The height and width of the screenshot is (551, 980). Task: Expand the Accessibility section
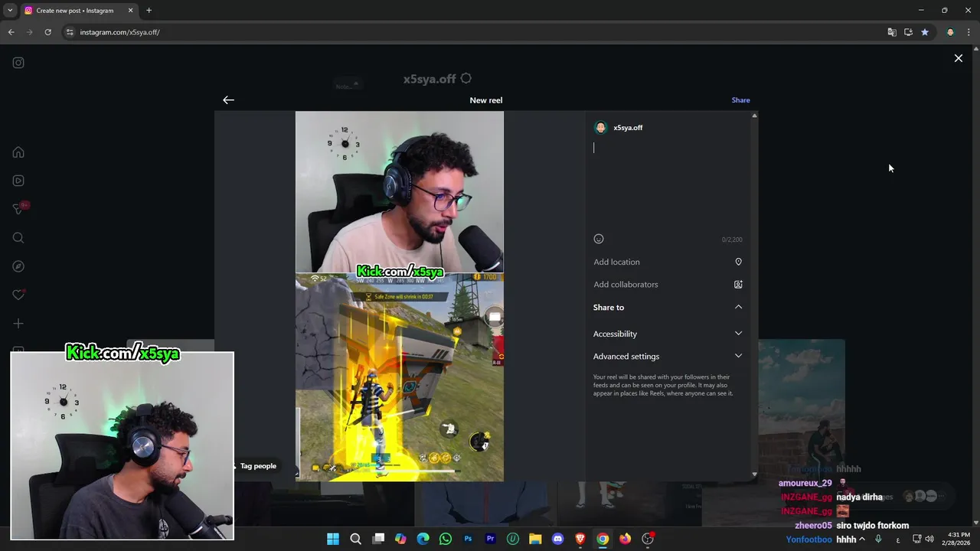668,334
